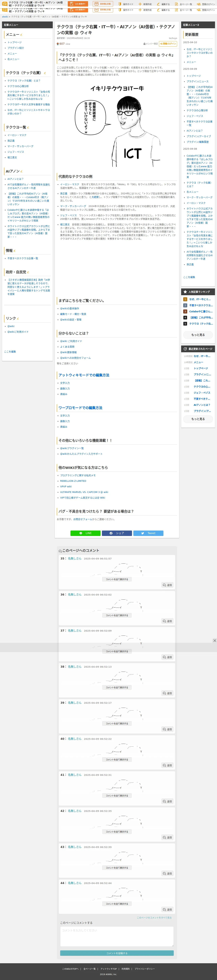Click the pencil edit icon beside メニュー heading
This screenshot has width=217, height=980.
[21, 35]
